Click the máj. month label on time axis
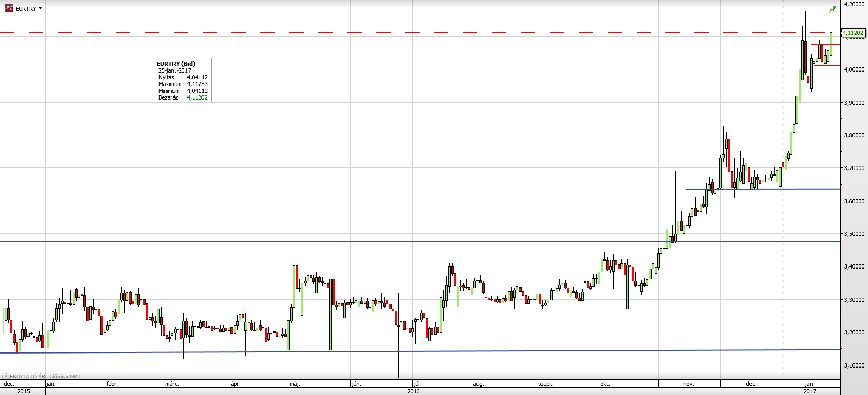This screenshot has height=395, width=868. (295, 384)
